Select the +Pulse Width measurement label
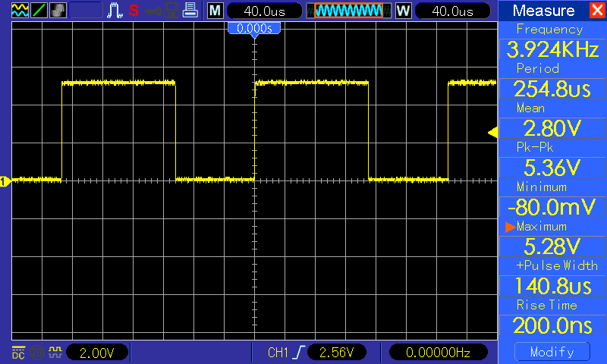 [x=557, y=265]
